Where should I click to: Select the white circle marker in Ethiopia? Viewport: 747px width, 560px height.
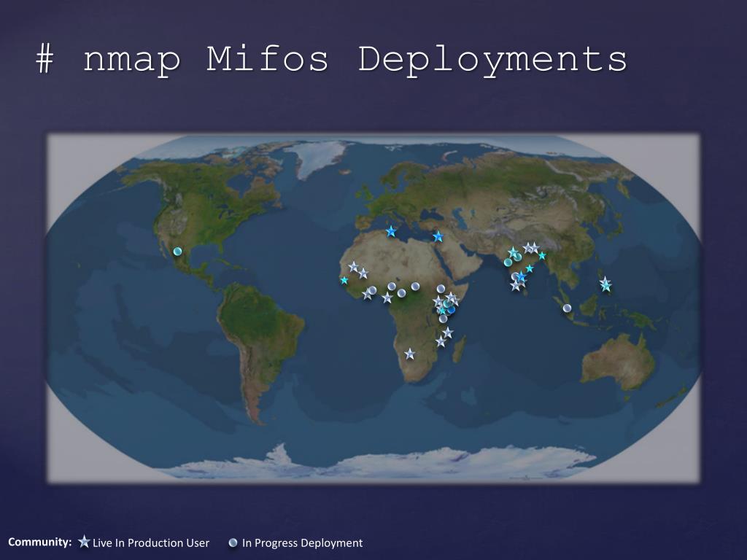click(x=441, y=289)
